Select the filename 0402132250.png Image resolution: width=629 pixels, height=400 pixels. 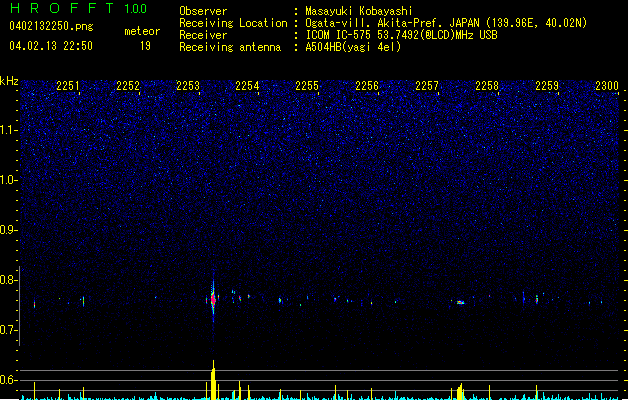tap(51, 26)
